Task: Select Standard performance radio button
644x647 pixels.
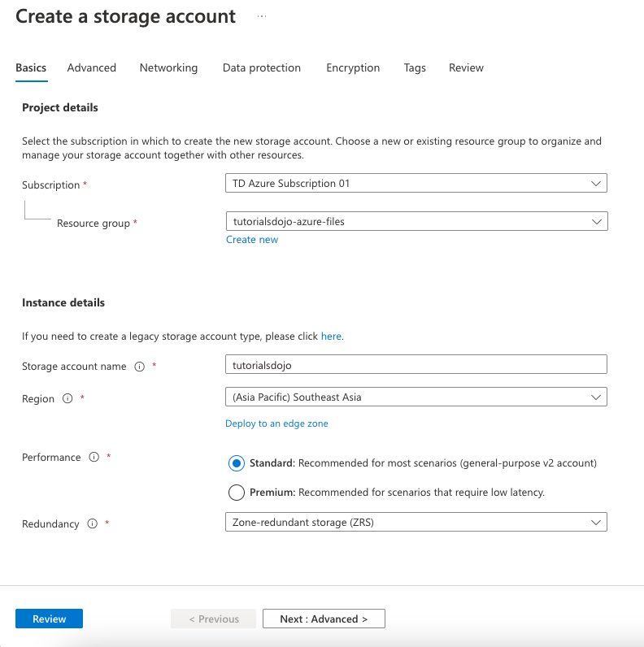Action: click(237, 463)
